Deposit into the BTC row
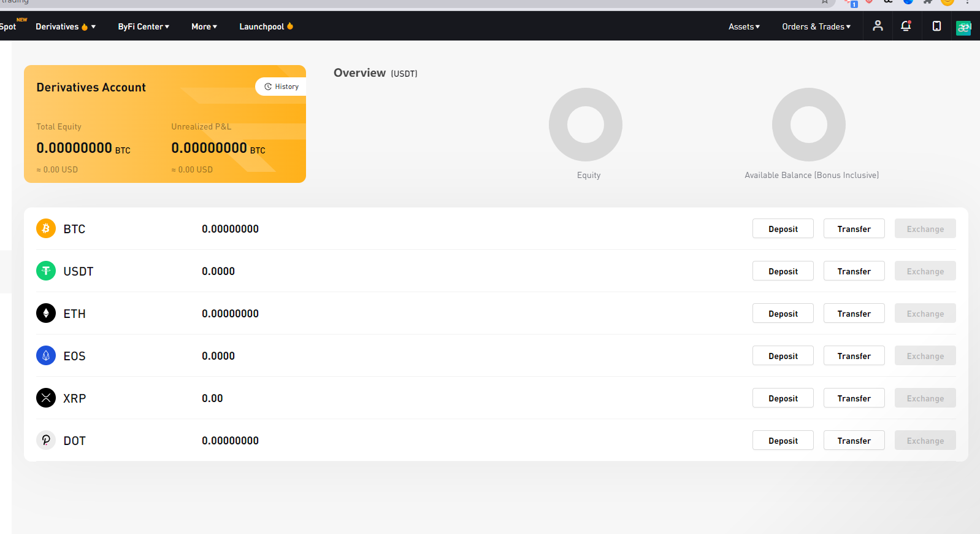The image size is (980, 534). [x=783, y=228]
